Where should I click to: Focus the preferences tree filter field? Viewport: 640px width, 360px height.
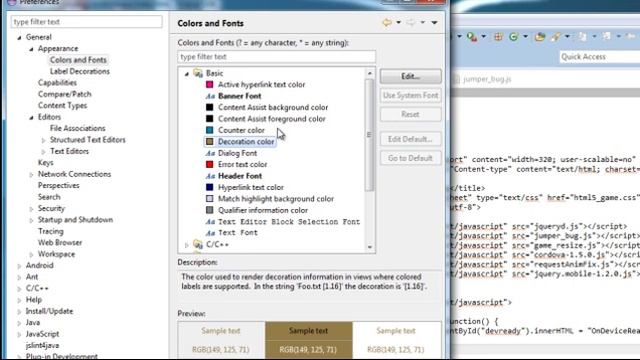point(87,22)
